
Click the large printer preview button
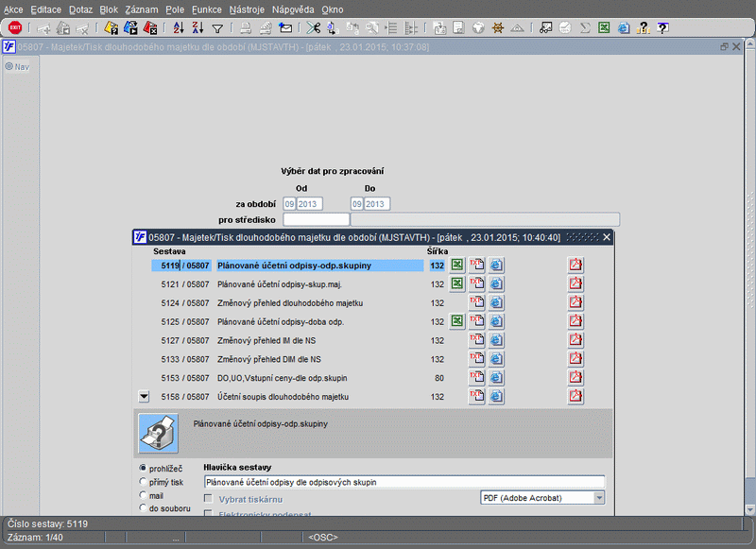coord(158,433)
